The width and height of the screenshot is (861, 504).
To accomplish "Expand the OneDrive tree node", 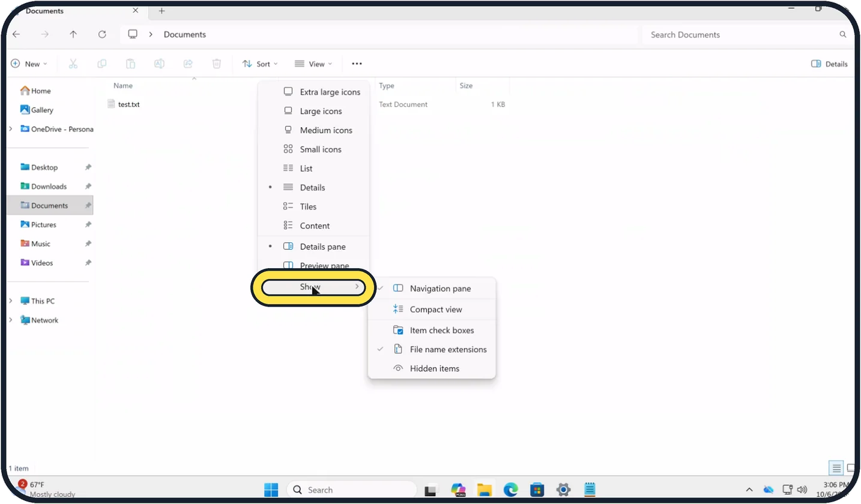I will coord(11,129).
